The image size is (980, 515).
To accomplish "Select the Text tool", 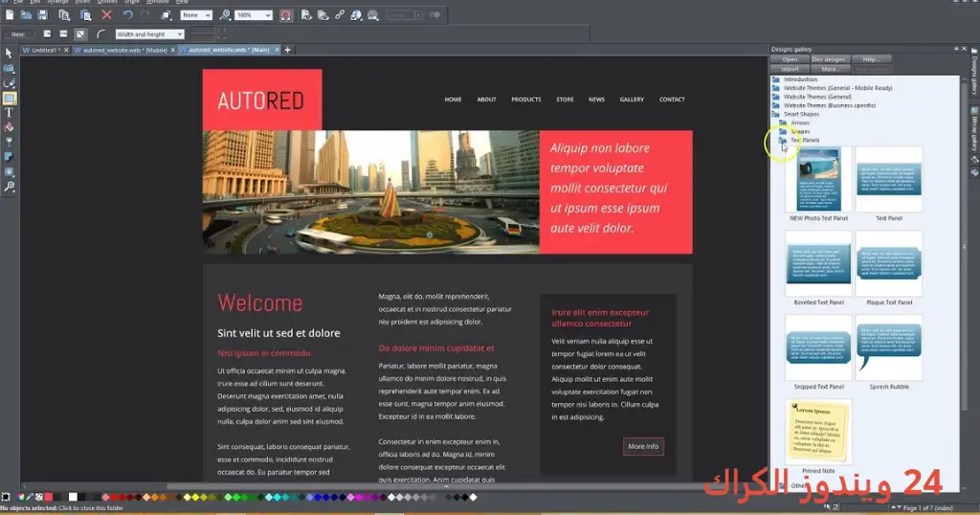I will tap(9, 113).
